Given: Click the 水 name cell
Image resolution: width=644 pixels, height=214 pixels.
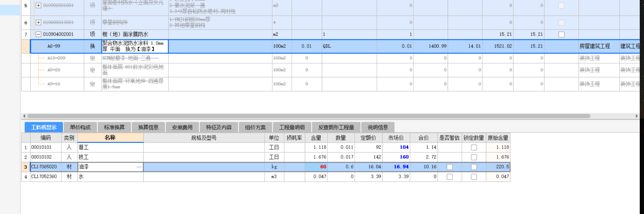Looking at the screenshot, I should [110, 177].
